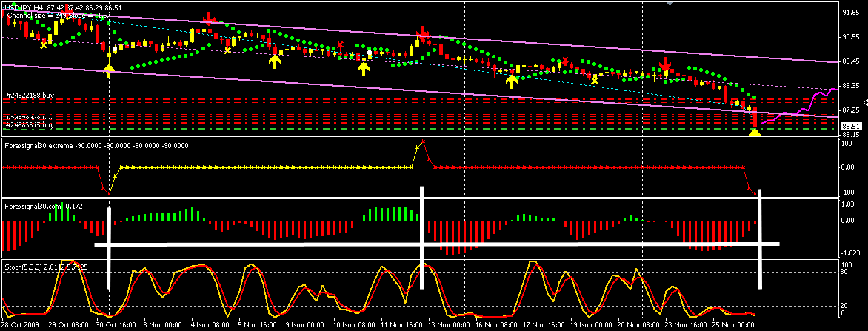The height and width of the screenshot is (331, 868).
Task: Click the yellow up arrow near the 16 Nov dashed line
Action: point(511,80)
